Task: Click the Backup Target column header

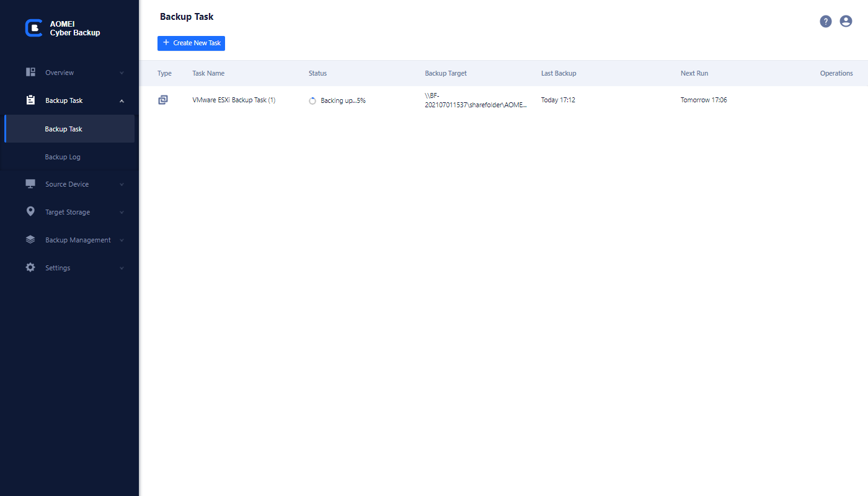Action: 446,73
